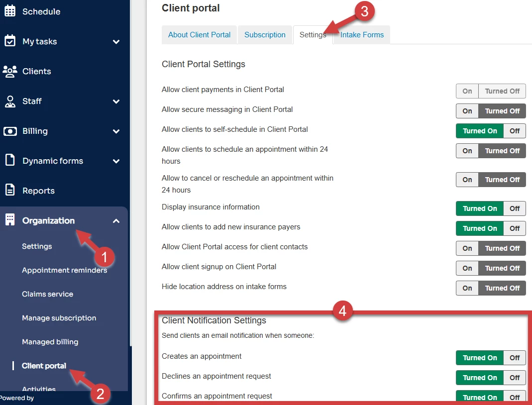
Task: Click the Organization building icon
Action: [x=10, y=220]
